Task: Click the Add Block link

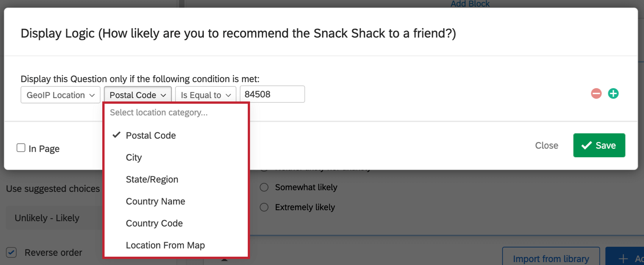Action: click(470, 4)
